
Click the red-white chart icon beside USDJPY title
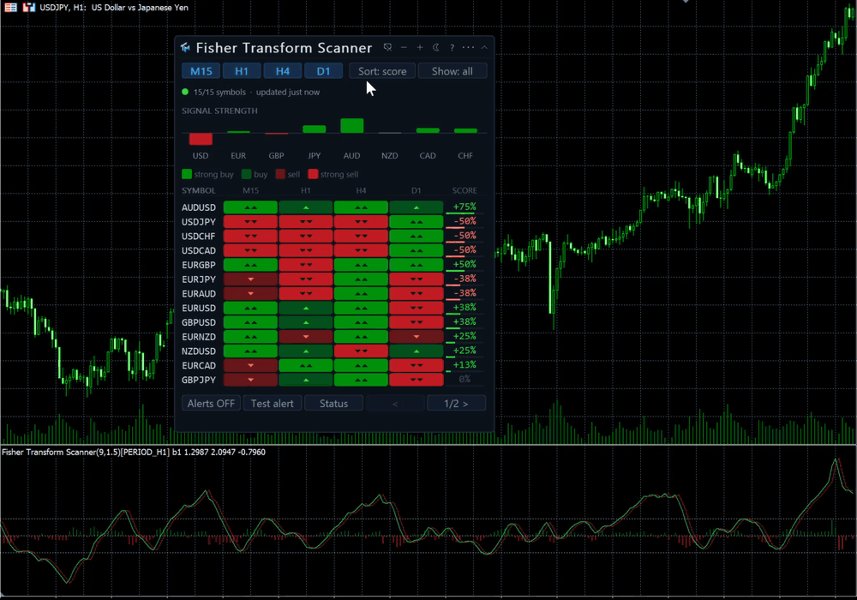[x=29, y=7]
